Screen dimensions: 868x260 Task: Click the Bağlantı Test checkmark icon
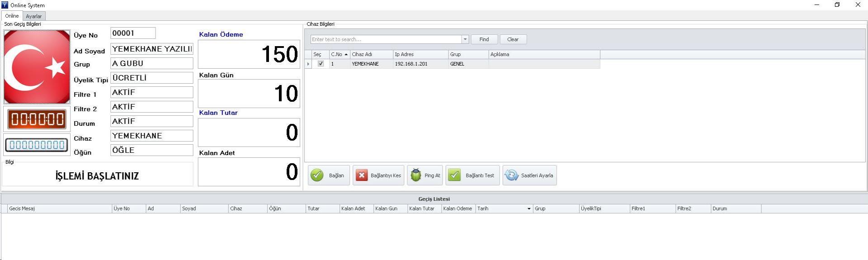[x=454, y=175]
